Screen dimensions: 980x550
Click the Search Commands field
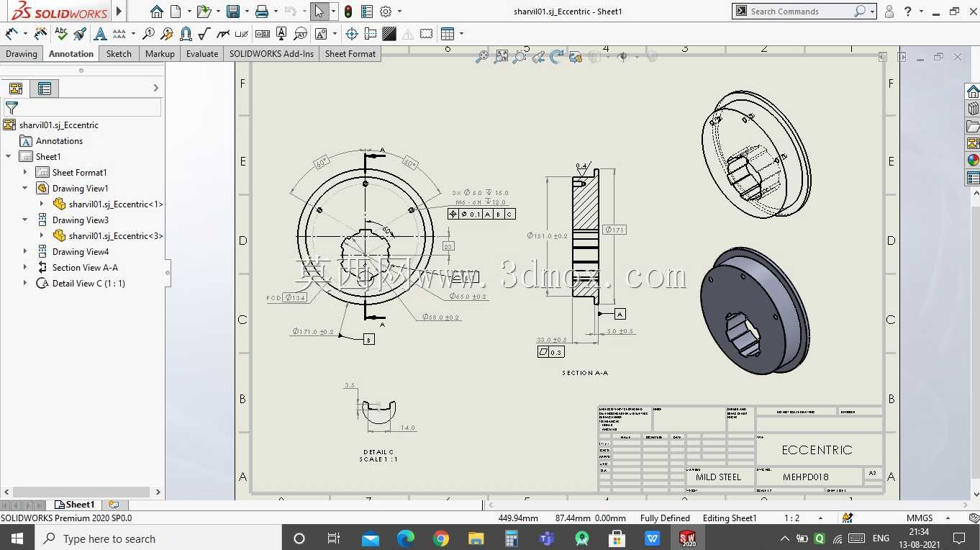click(799, 12)
